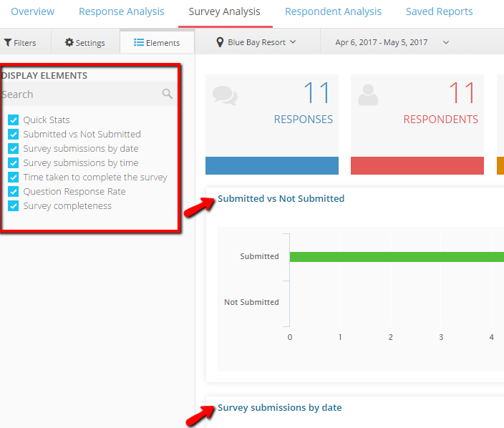504x428 pixels.
Task: Click the Filters funnel icon
Action: [8, 42]
